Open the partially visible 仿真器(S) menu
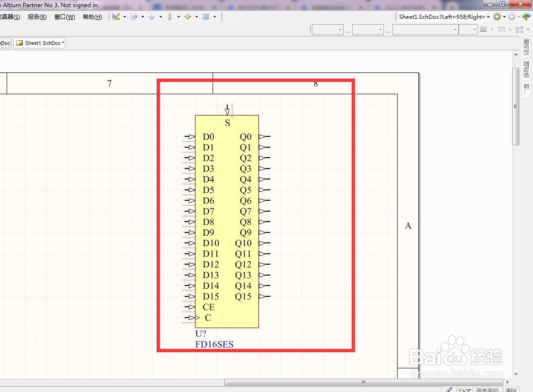 click(10, 17)
